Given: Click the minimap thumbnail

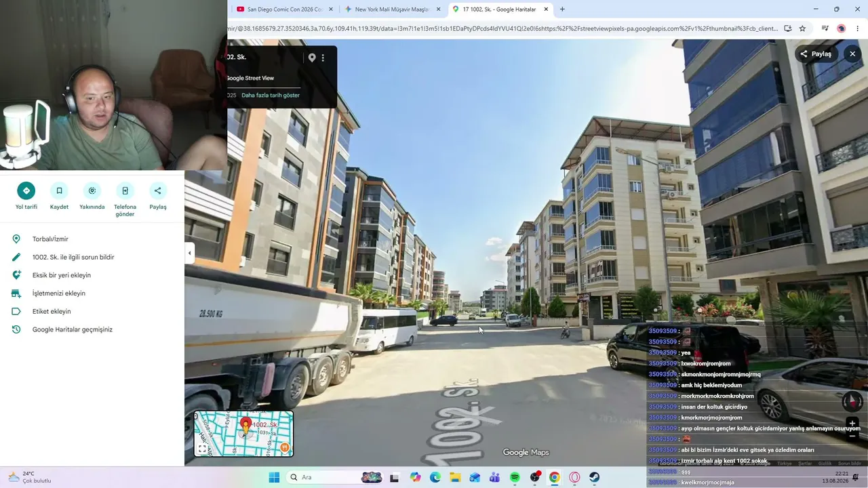Looking at the screenshot, I should (243, 434).
